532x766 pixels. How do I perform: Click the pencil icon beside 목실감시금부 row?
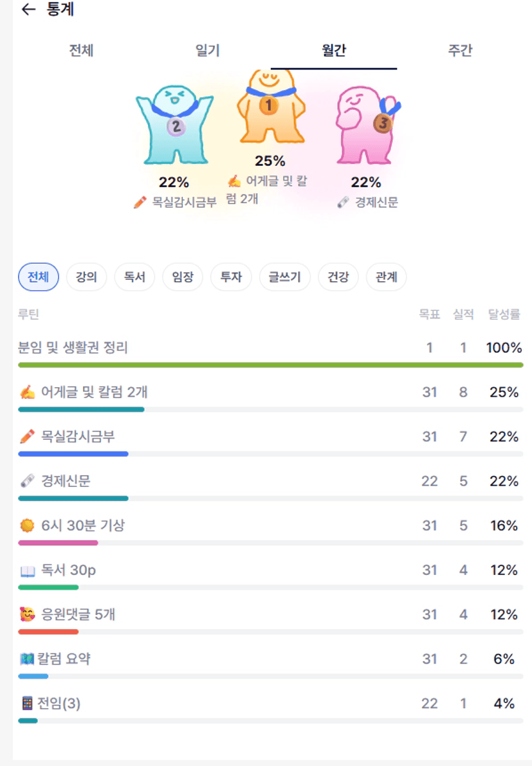click(27, 437)
